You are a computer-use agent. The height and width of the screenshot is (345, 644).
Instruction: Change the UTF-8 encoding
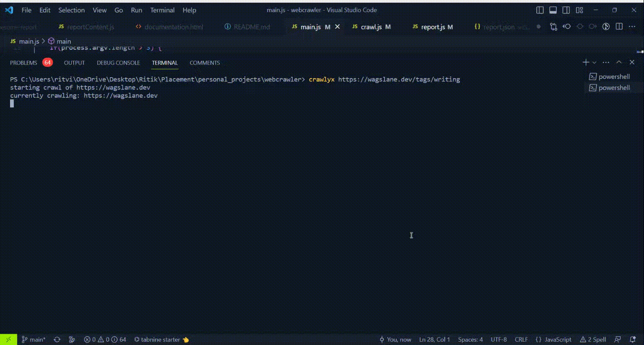[x=499, y=340]
